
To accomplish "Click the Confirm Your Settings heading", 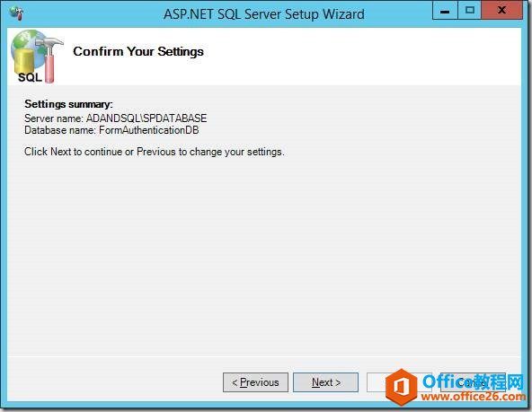I will [138, 51].
